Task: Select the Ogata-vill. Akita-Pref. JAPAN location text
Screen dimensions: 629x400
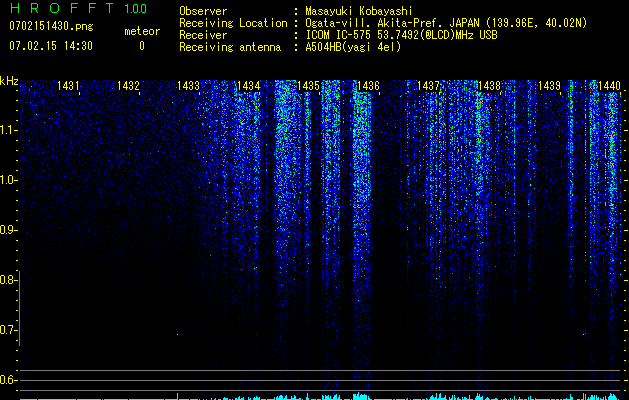Action: point(446,23)
